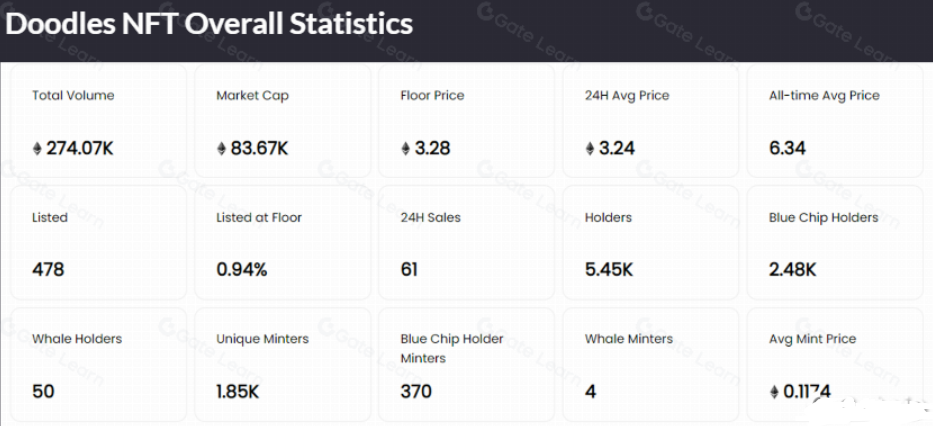This screenshot has width=933, height=426.
Task: Click the Ethereum icon beside 274.07K
Action: [x=38, y=149]
